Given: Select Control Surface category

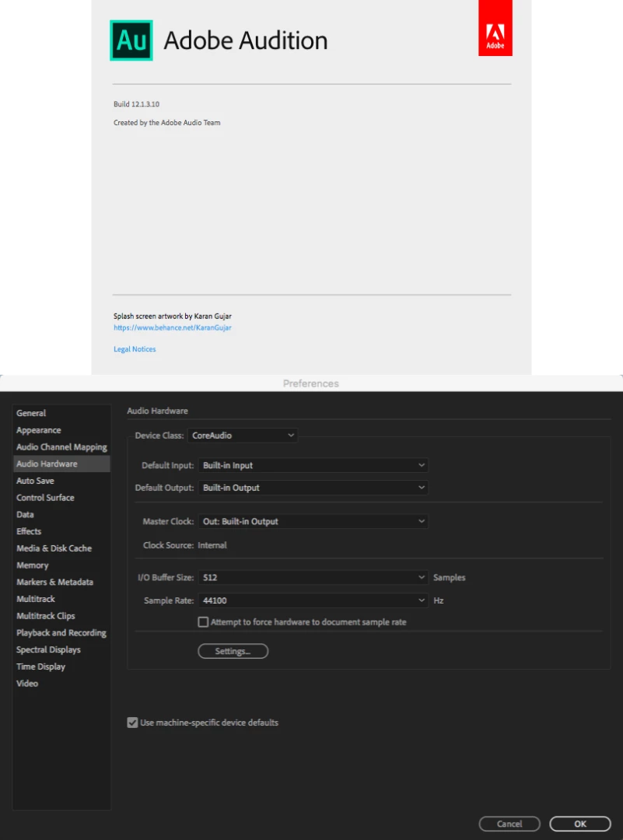Looking at the screenshot, I should (x=61, y=498).
